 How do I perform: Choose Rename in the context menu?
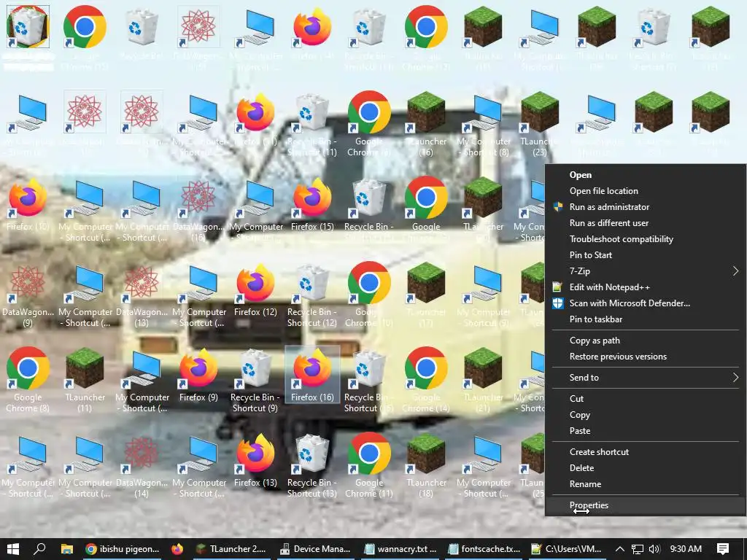[x=646, y=484]
